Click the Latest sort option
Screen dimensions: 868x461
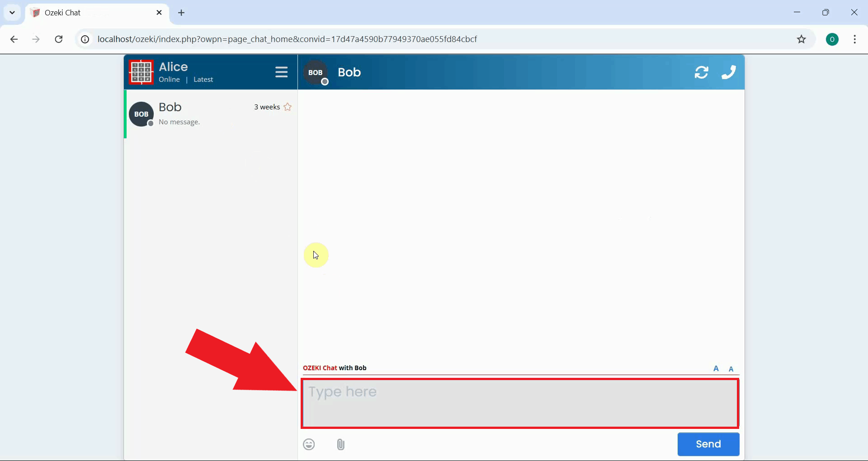pyautogui.click(x=203, y=80)
